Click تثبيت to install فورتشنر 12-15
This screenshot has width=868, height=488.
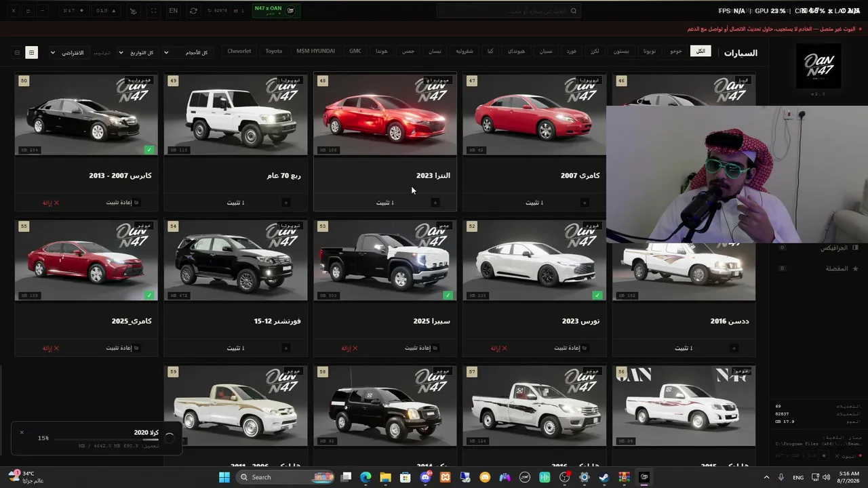(235, 348)
